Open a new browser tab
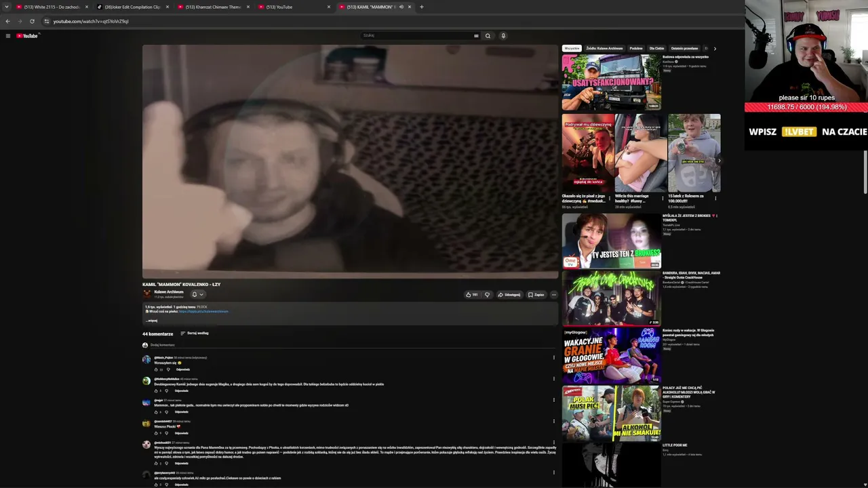 tap(422, 7)
